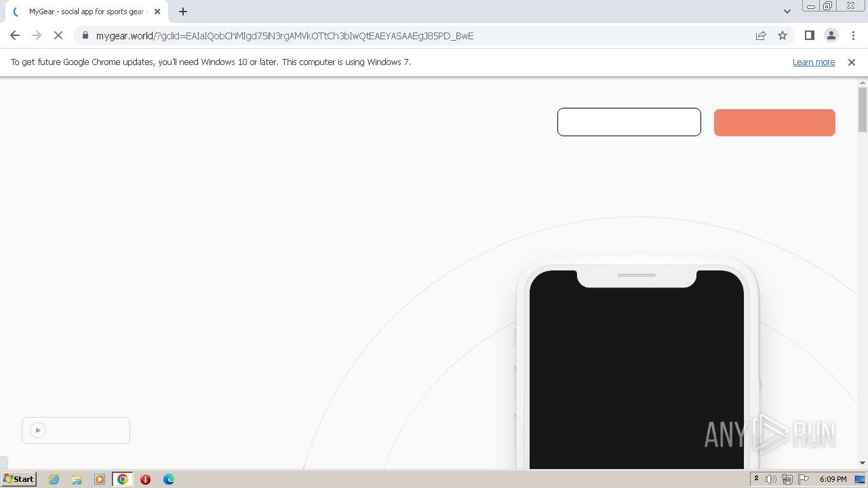
Task: Click the scrollbar up arrow
Action: (863, 83)
